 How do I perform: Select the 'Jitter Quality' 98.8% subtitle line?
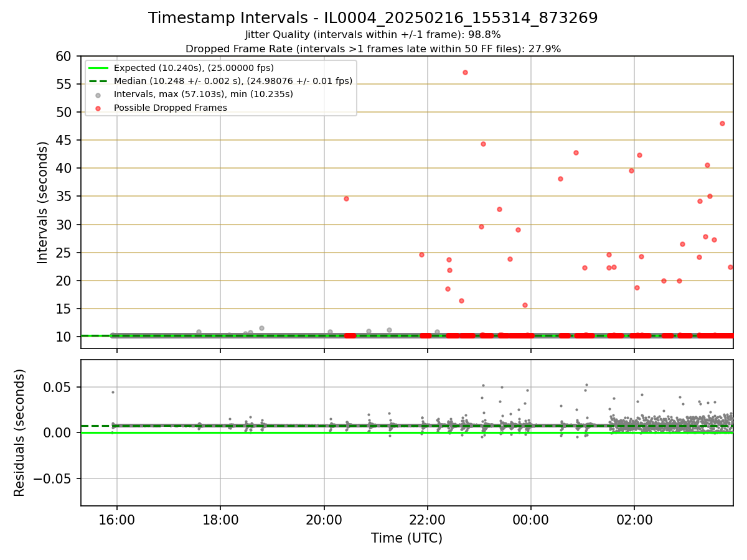373,35
